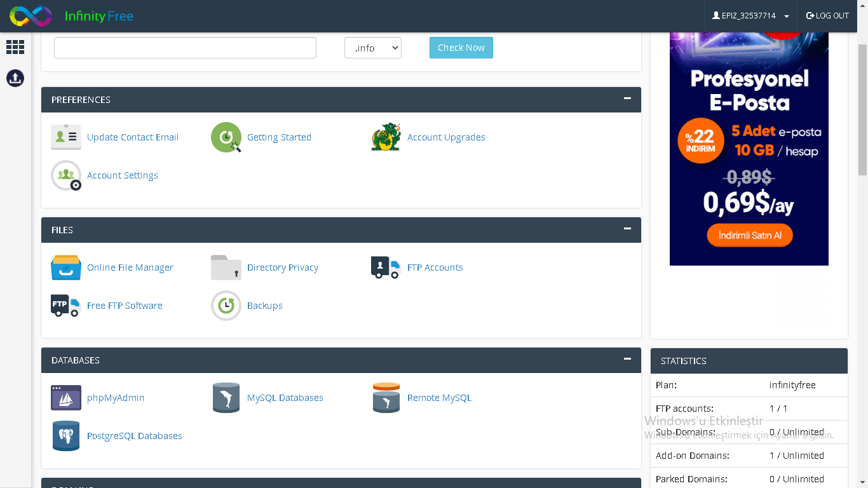Click the İndirimli Satın Al ad button
The height and width of the screenshot is (488, 868).
pos(750,235)
